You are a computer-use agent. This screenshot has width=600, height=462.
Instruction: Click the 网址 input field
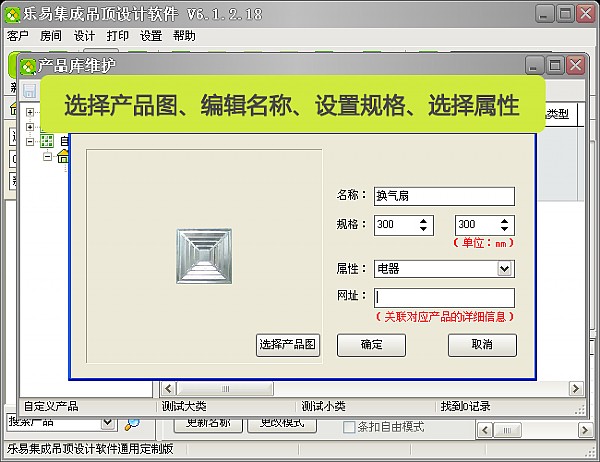click(x=444, y=298)
